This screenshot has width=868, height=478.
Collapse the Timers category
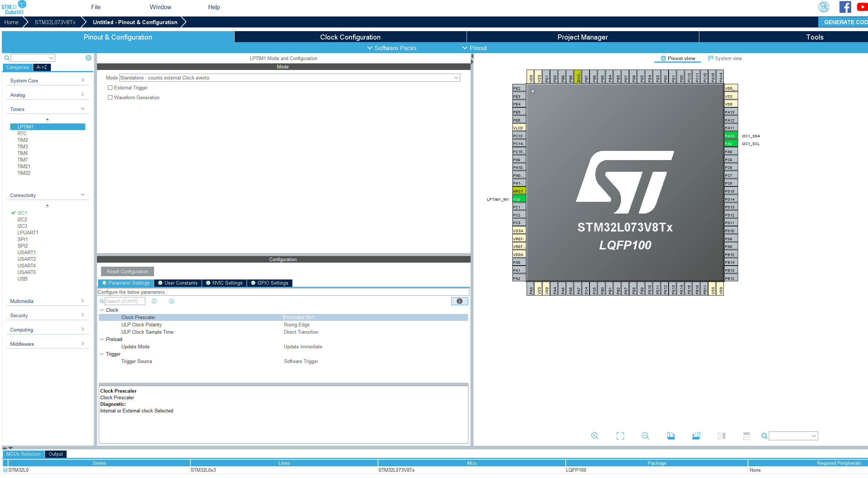[x=48, y=109]
